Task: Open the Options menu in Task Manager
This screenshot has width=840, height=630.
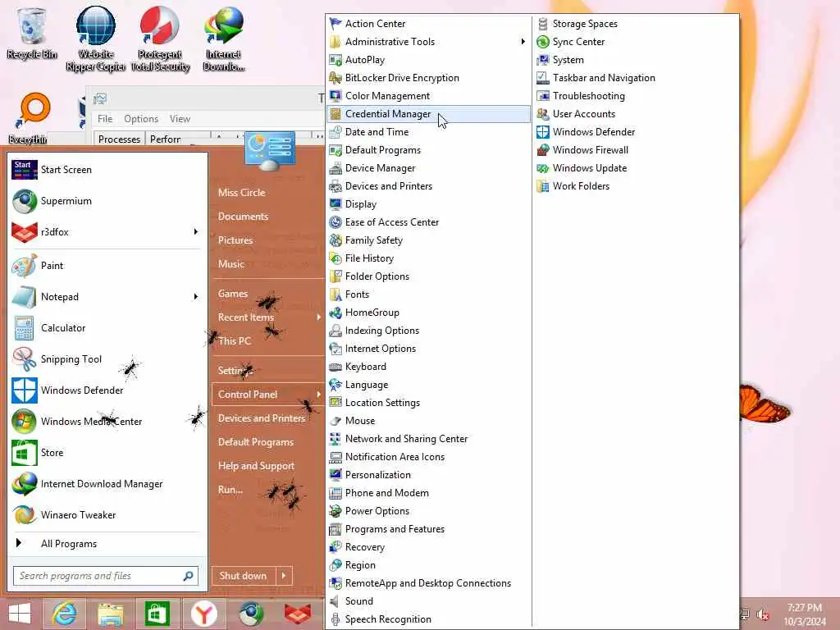Action: pos(141,119)
